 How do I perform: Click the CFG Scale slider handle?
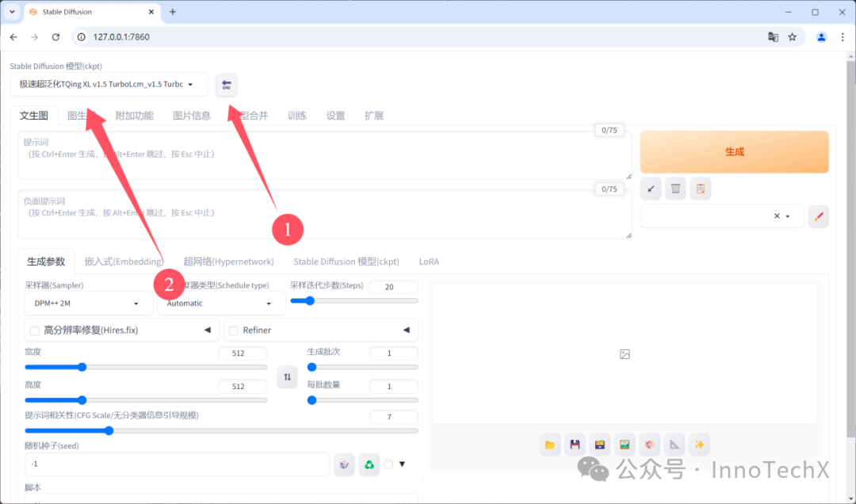pyautogui.click(x=109, y=430)
